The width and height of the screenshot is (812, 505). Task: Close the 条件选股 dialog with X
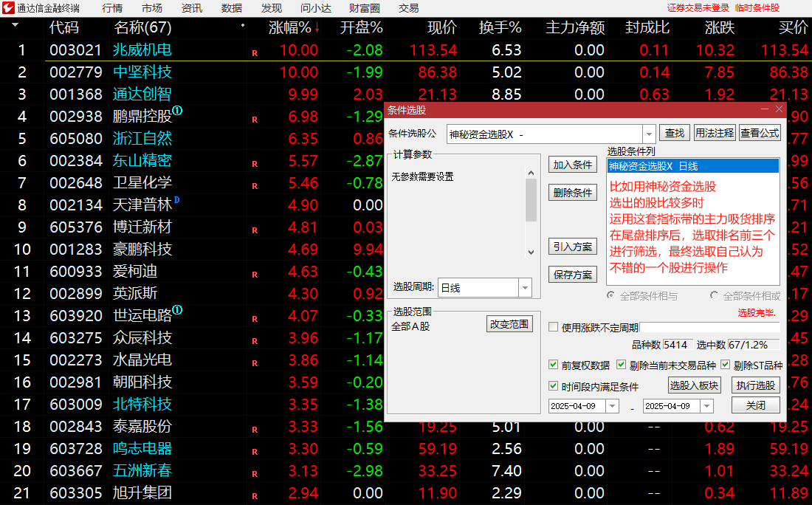[x=779, y=109]
